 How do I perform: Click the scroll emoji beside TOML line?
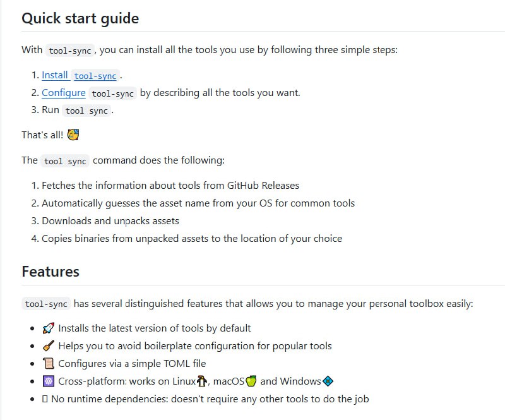49,364
